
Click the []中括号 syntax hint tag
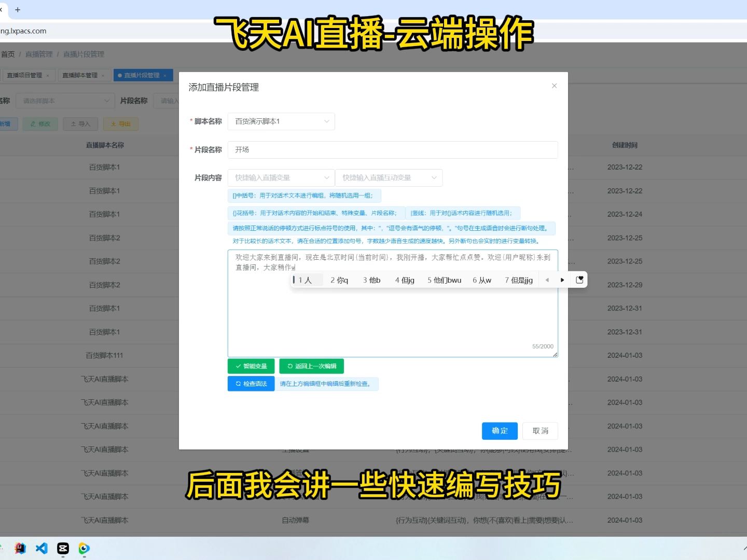[x=304, y=196]
